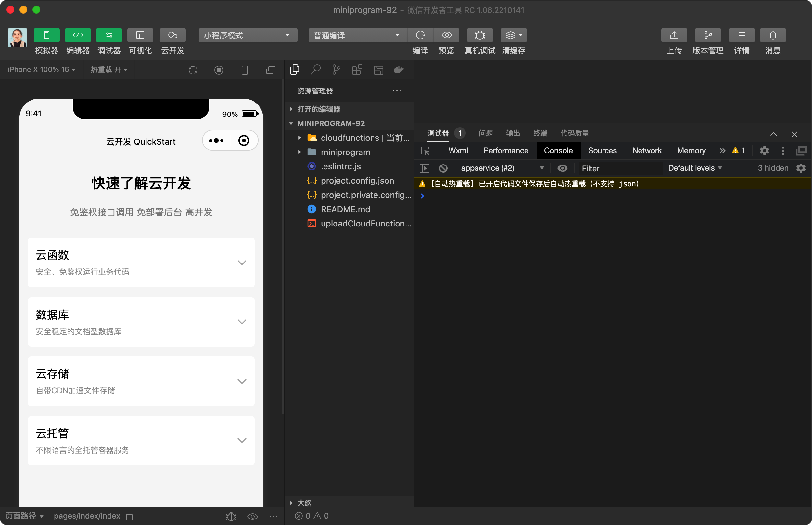Click the clear console icon
This screenshot has width=812, height=525.
click(x=443, y=168)
